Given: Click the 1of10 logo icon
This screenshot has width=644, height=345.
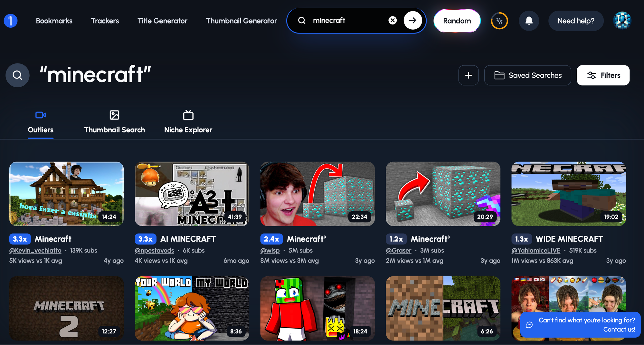Looking at the screenshot, I should (x=11, y=21).
